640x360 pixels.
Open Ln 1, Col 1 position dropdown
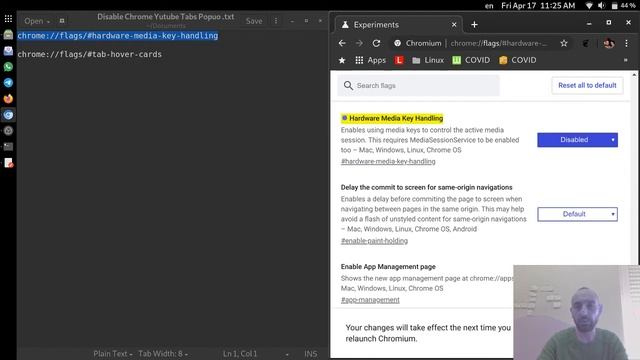click(x=256, y=354)
